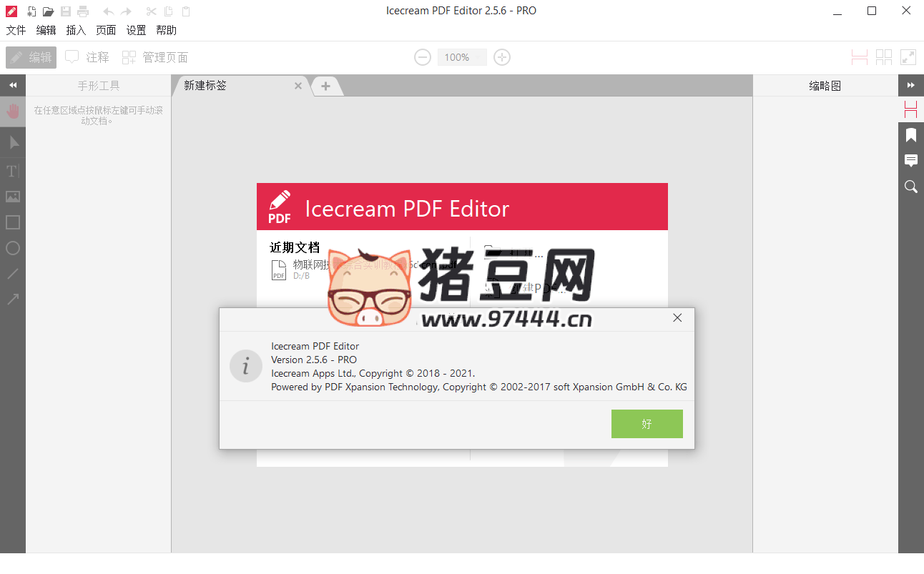Select the Arrow drawing tool
The width and height of the screenshot is (924, 574).
click(12, 299)
